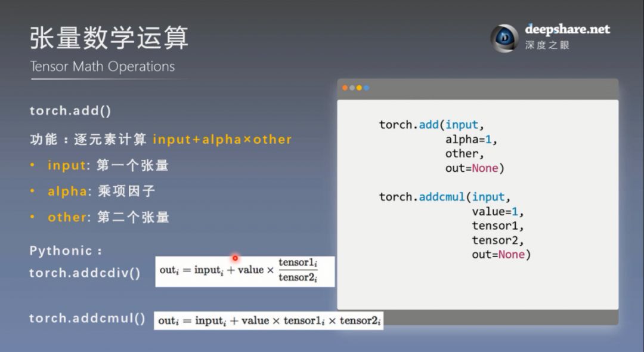Click the gray dot in code window header
644x352 pixels.
click(x=352, y=88)
